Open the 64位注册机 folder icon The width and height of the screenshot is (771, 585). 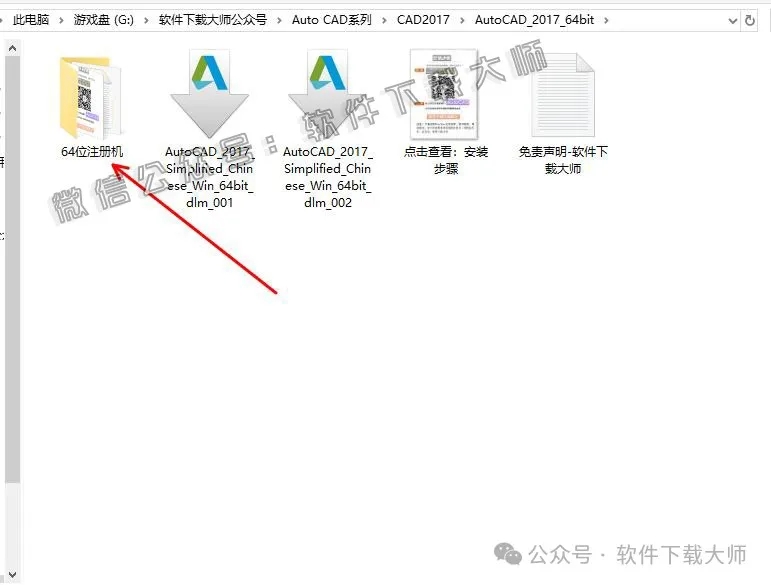91,97
